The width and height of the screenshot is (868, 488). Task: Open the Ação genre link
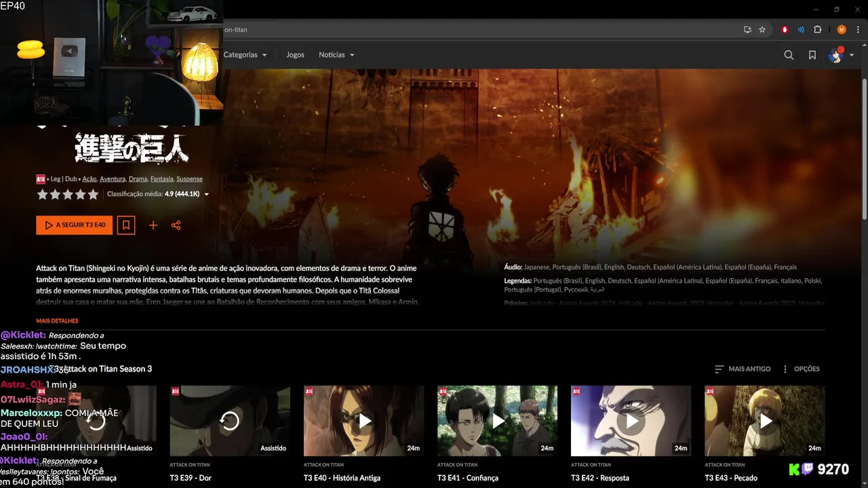click(90, 179)
